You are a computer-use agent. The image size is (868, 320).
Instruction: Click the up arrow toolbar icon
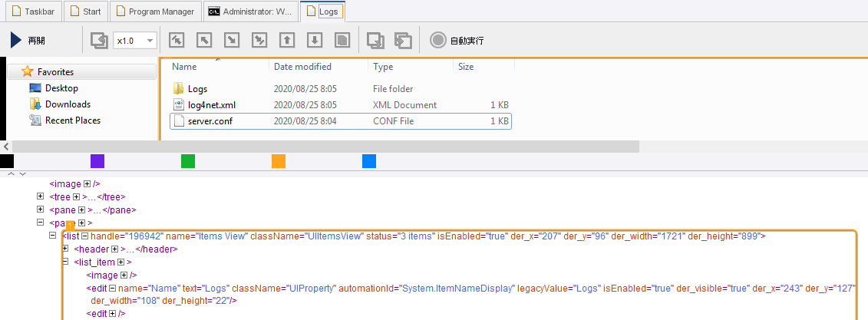[x=286, y=41]
